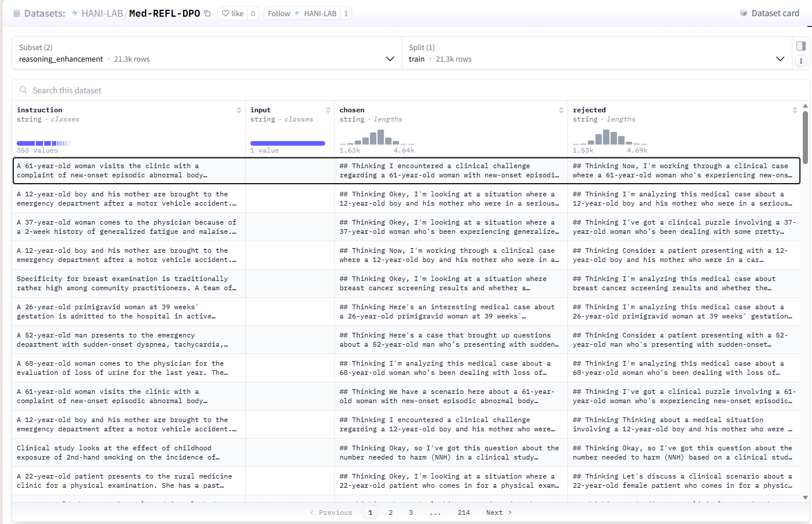Toggle sorting on the chosen column

[x=562, y=109]
